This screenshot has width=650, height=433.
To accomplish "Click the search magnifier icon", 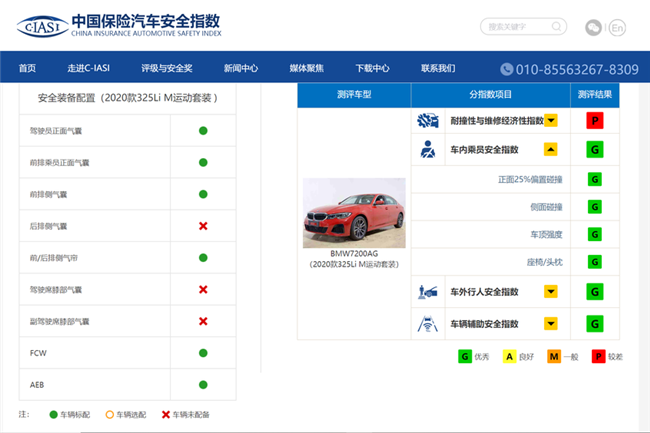I will click(556, 27).
